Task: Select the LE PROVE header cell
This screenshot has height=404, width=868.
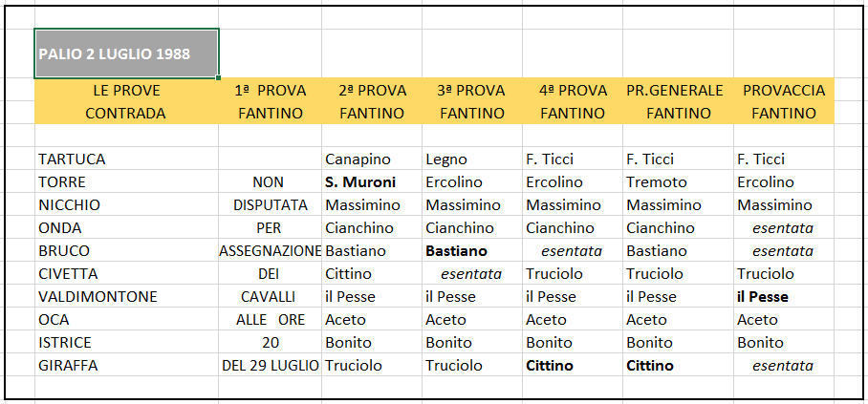Action: tap(126, 90)
